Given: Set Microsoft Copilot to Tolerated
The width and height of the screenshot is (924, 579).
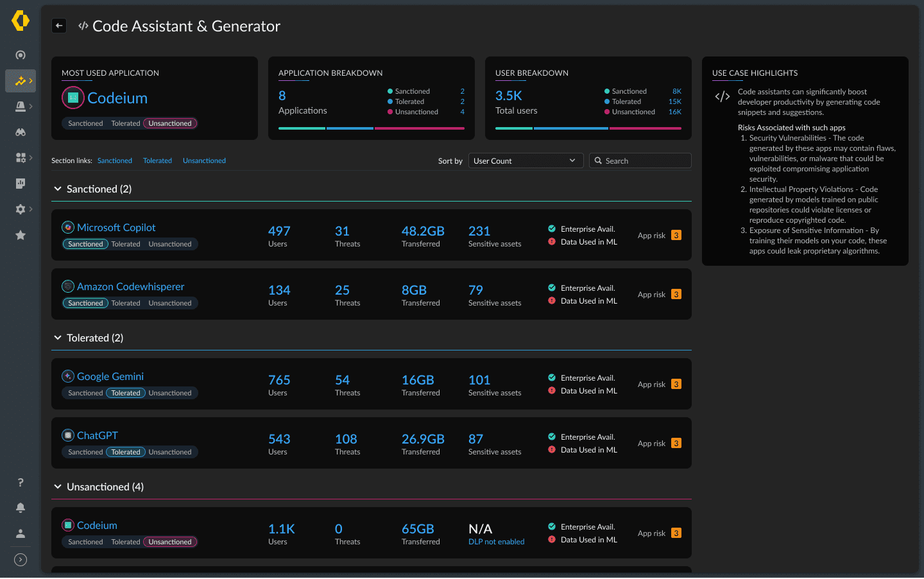Looking at the screenshot, I should point(126,244).
